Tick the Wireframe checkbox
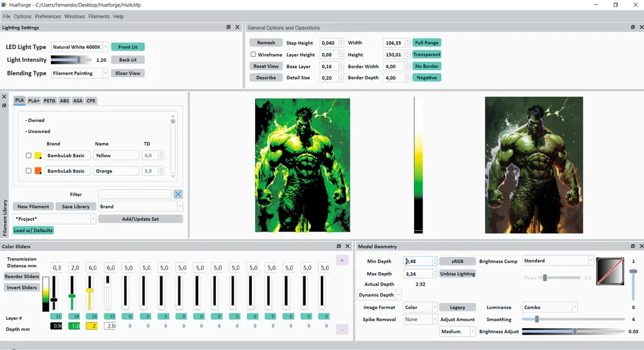 (x=253, y=54)
